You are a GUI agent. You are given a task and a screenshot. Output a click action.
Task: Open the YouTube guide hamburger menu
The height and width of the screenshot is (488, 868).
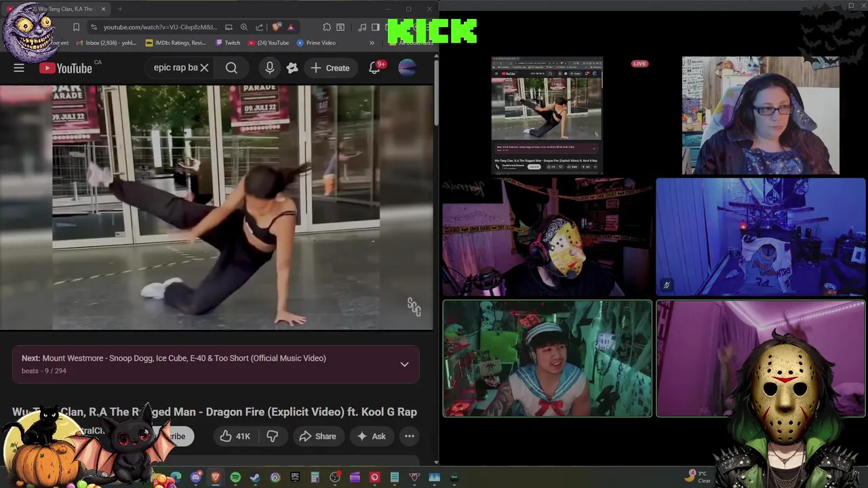point(19,68)
